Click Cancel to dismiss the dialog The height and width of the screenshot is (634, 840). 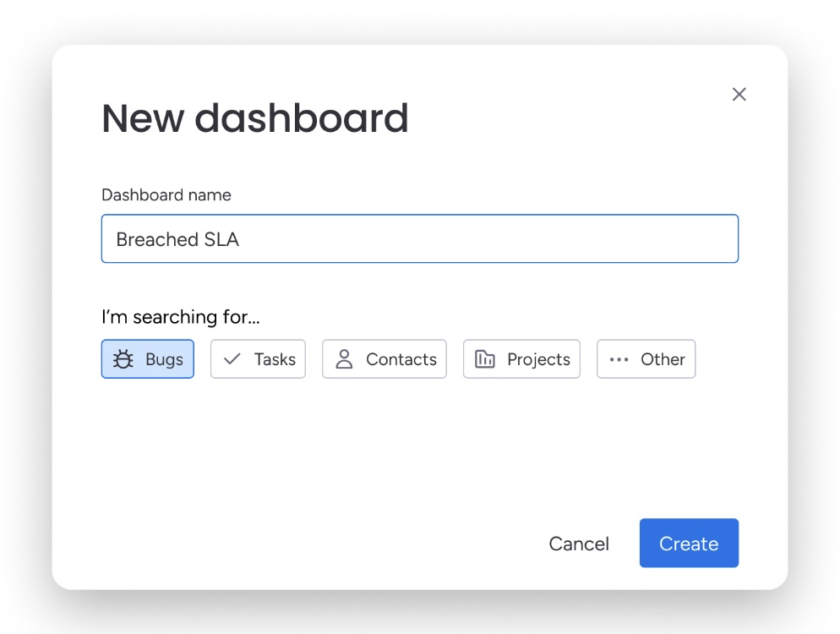tap(578, 543)
